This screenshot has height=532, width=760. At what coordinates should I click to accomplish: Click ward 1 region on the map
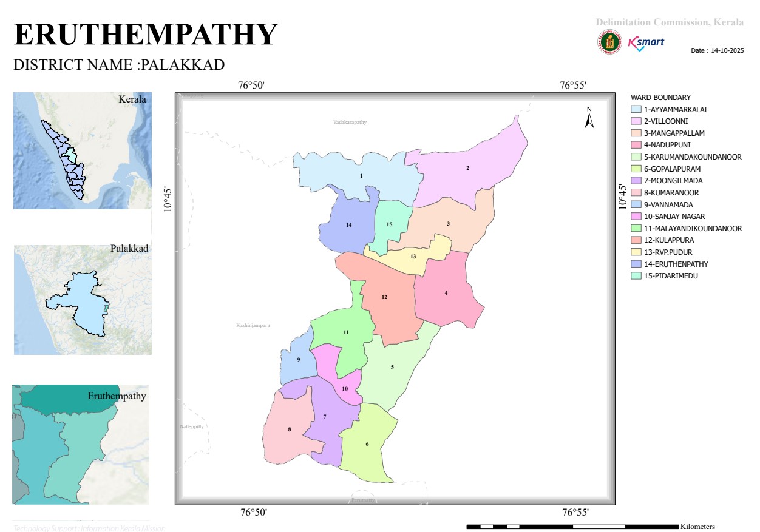click(361, 176)
